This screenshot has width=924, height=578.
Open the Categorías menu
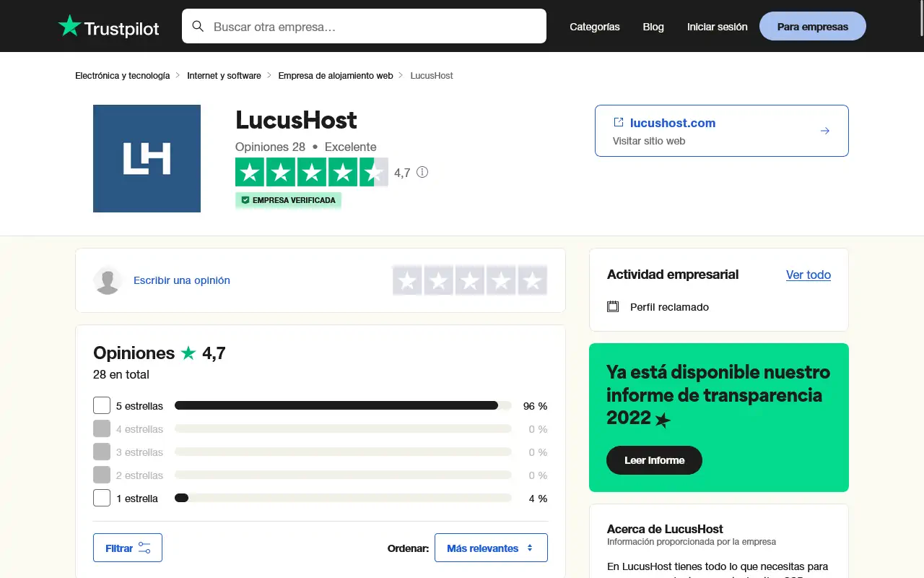[x=595, y=27]
